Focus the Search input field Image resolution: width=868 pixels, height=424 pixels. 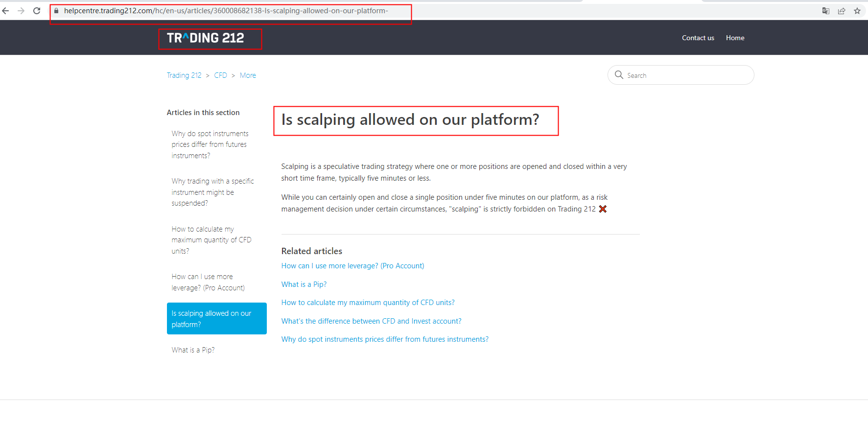pyautogui.click(x=680, y=75)
